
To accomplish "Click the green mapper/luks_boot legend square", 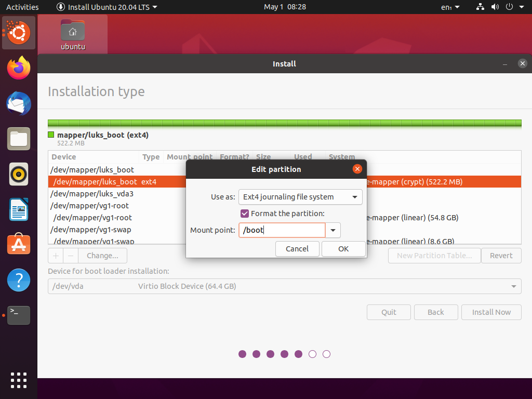I will [51, 135].
